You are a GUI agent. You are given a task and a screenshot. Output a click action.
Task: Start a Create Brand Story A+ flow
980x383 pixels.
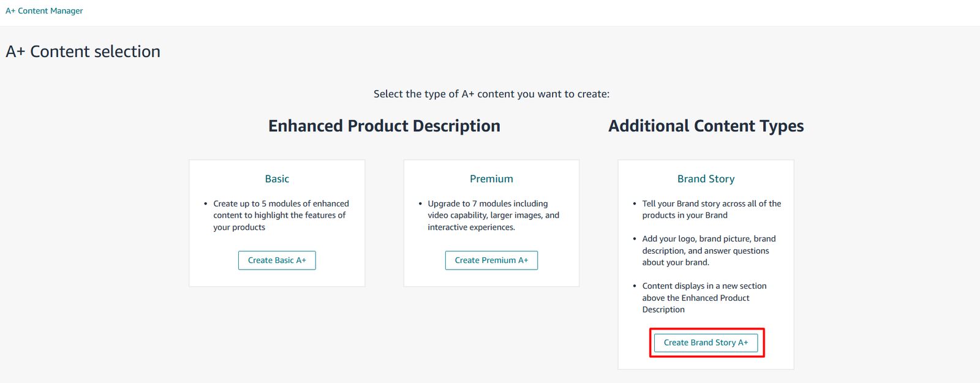point(706,343)
